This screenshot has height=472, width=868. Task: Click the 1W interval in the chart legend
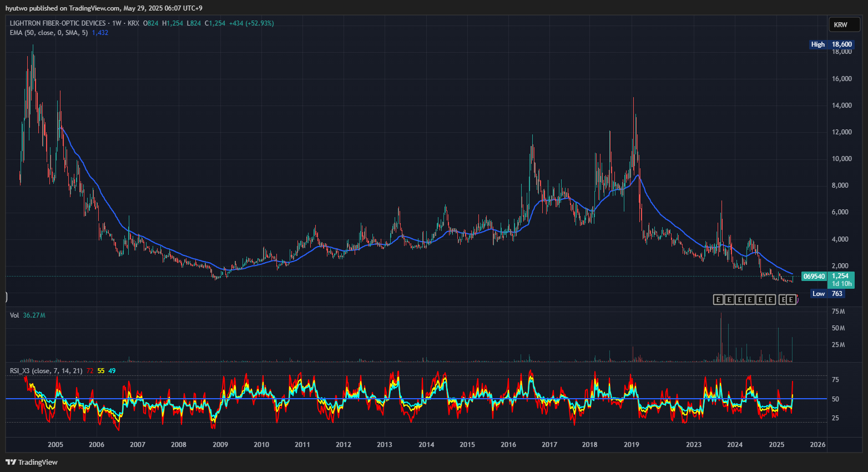tap(117, 23)
